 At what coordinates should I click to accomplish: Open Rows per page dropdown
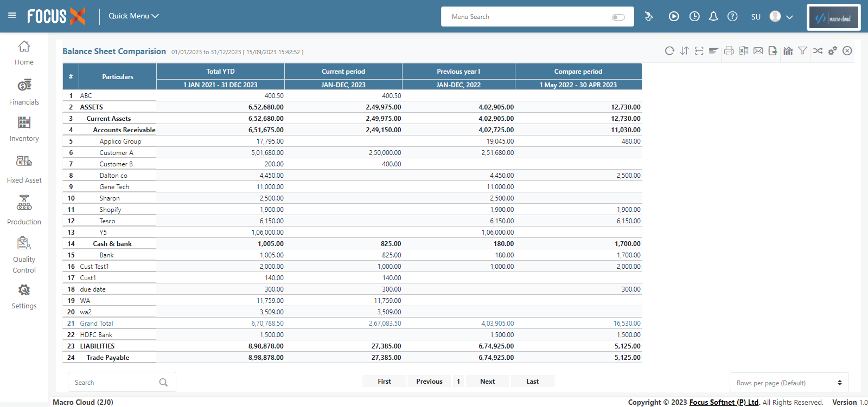pos(789,383)
